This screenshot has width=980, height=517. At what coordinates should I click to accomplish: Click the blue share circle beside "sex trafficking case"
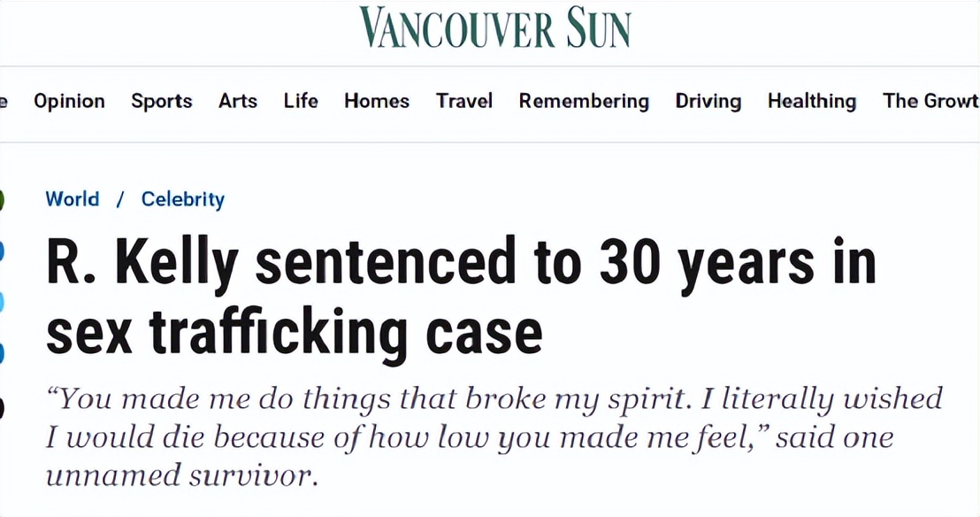2,353
